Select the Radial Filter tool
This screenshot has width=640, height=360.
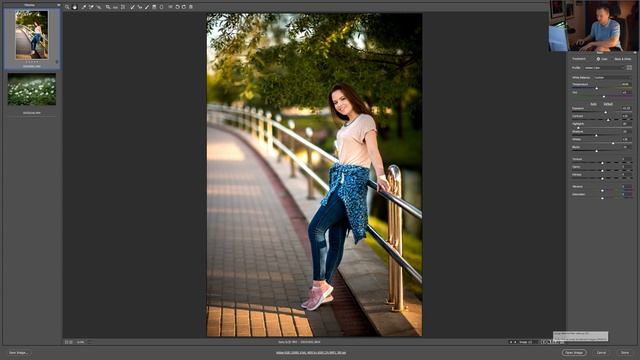(162, 7)
